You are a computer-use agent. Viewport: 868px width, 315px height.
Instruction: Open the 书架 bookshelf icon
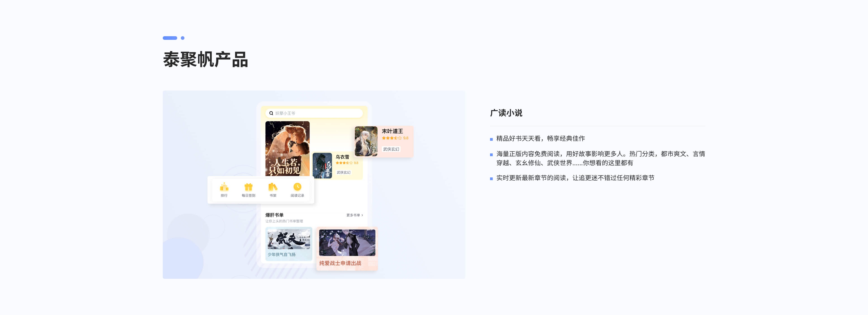pyautogui.click(x=273, y=187)
